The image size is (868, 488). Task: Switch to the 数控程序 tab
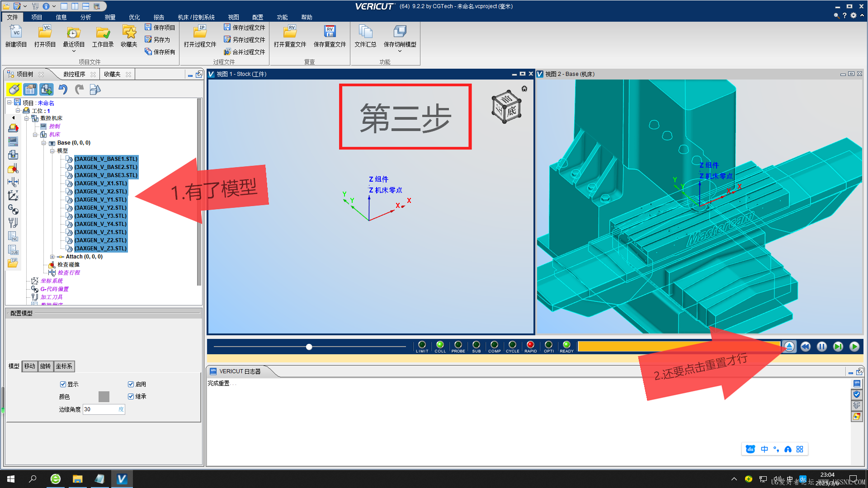pos(74,74)
